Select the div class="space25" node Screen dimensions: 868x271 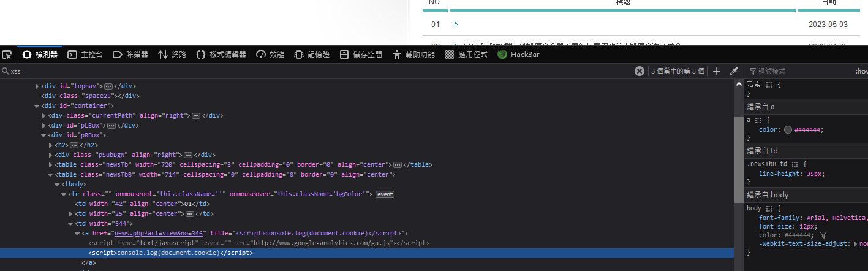pyautogui.click(x=91, y=96)
